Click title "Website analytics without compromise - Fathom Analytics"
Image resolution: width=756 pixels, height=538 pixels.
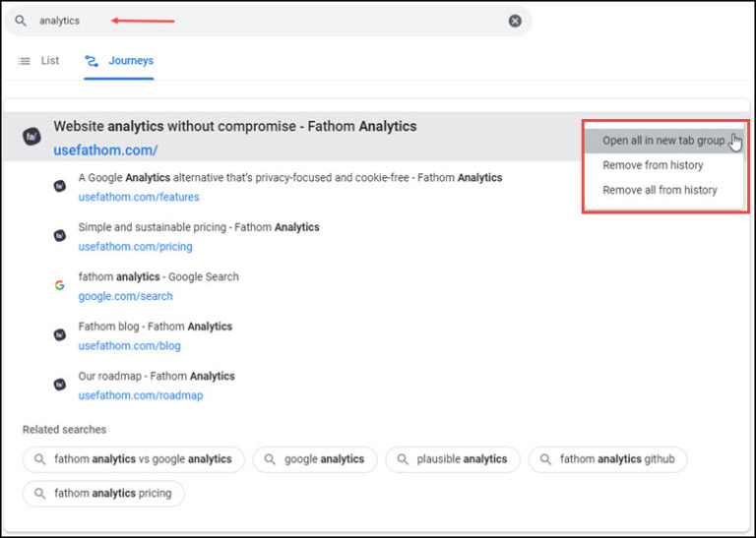tap(235, 126)
